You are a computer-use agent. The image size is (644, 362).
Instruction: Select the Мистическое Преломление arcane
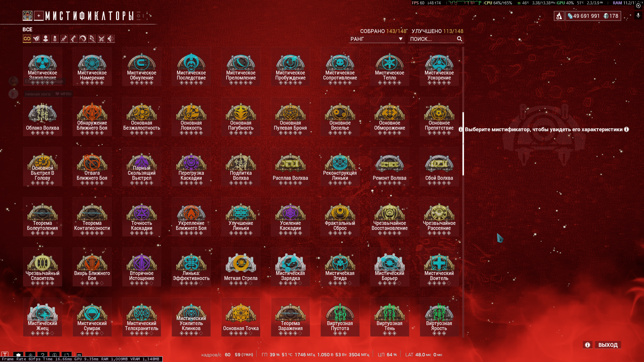point(241,66)
